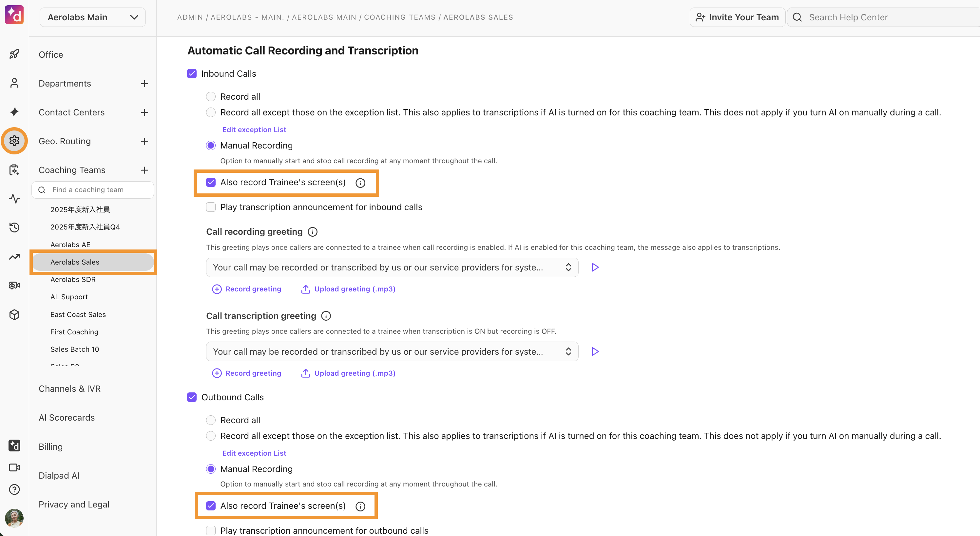Open the video meetings camera icon
This screenshot has height=536, width=980.
coord(14,467)
